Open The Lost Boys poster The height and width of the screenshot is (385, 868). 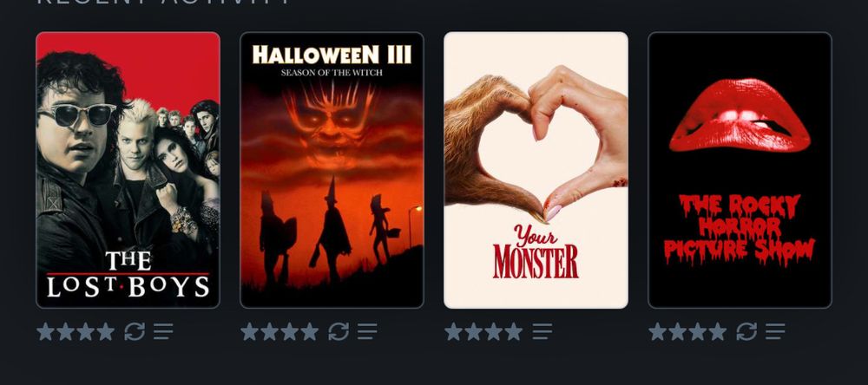[128, 170]
